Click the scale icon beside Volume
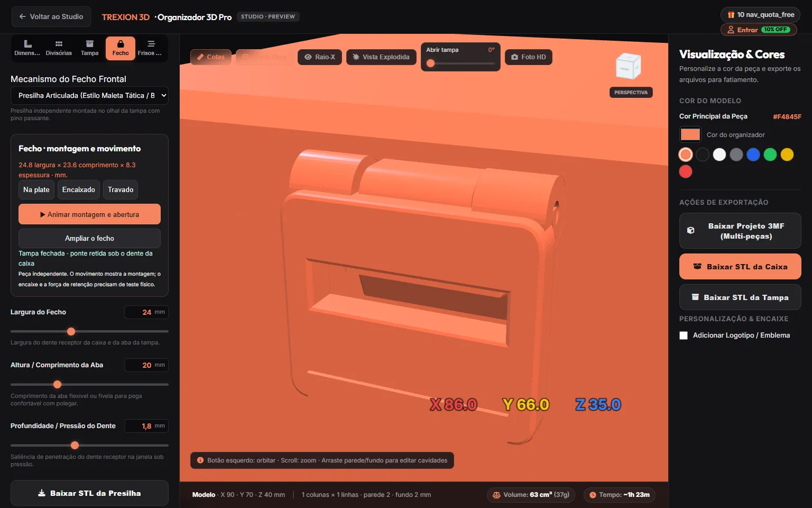Screen dimensions: 812x508 (496, 495)
